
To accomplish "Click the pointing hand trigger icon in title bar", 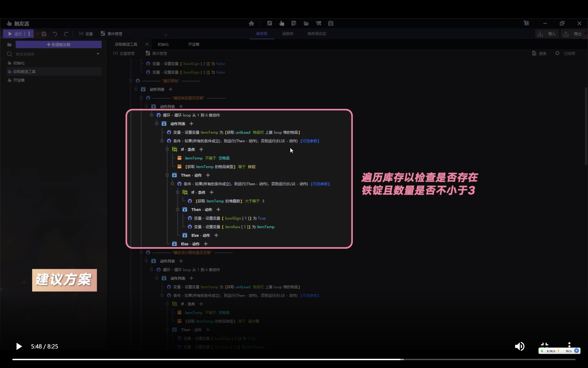I will (x=282, y=23).
